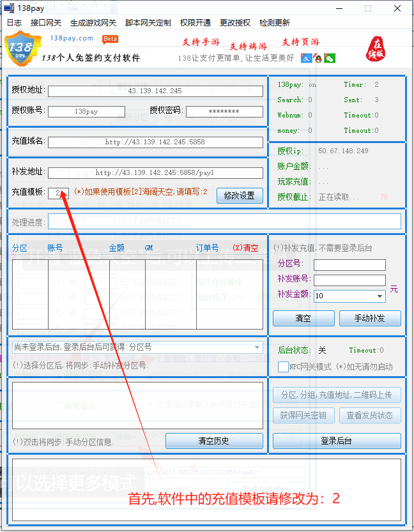
Task: Click the 金额 column header
Action: pyautogui.click(x=116, y=248)
